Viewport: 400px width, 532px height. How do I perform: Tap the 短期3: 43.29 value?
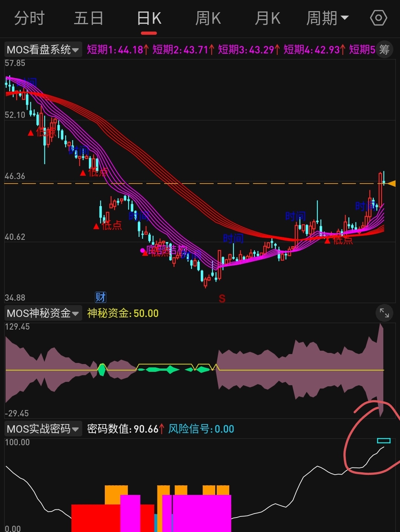tap(249, 49)
